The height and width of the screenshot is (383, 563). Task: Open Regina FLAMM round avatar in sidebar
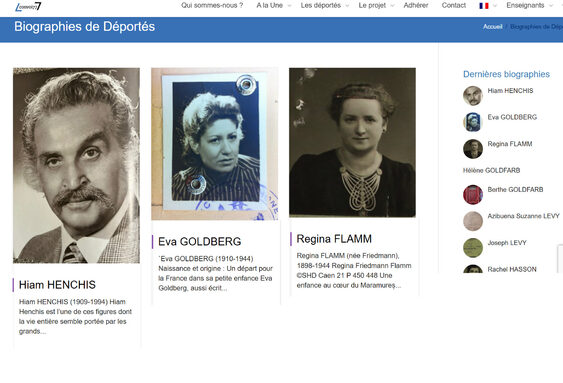pos(473,149)
